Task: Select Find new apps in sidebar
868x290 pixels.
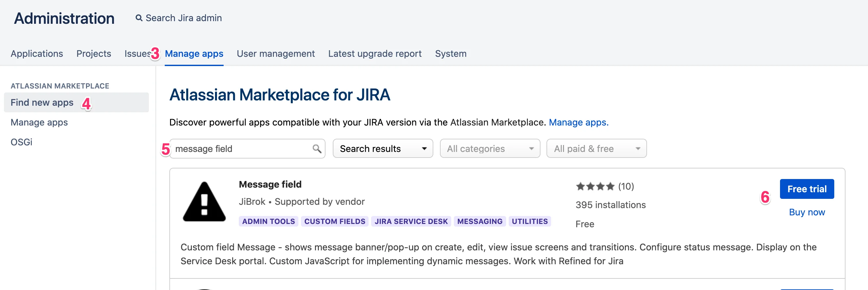Action: [x=76, y=102]
